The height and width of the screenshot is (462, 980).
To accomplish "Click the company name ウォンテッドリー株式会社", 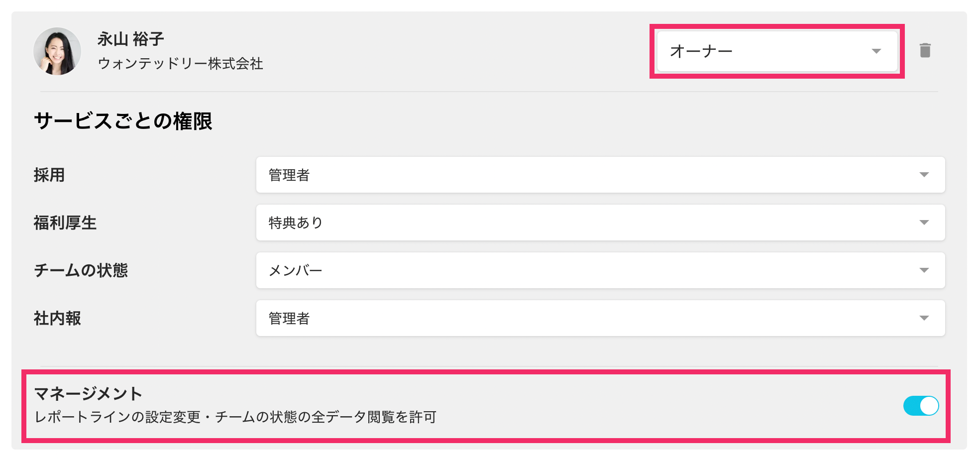I will coord(180,64).
